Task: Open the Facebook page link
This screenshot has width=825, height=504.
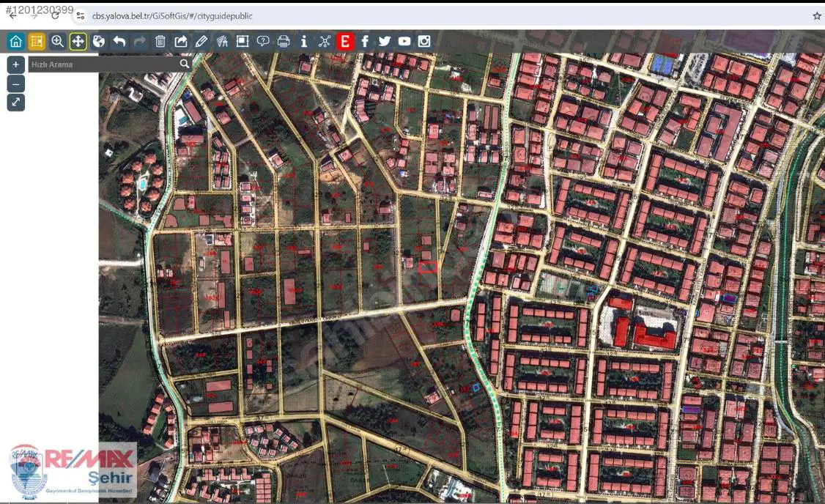Action: coord(365,41)
